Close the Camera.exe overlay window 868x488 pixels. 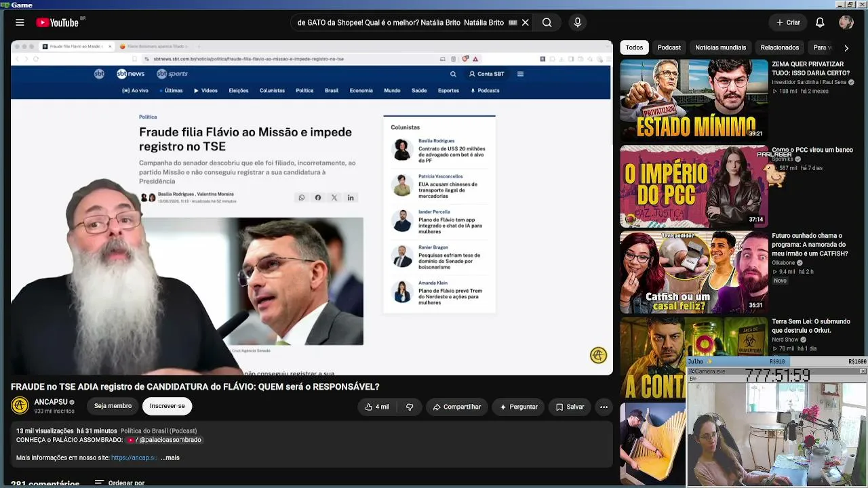pos(863,371)
